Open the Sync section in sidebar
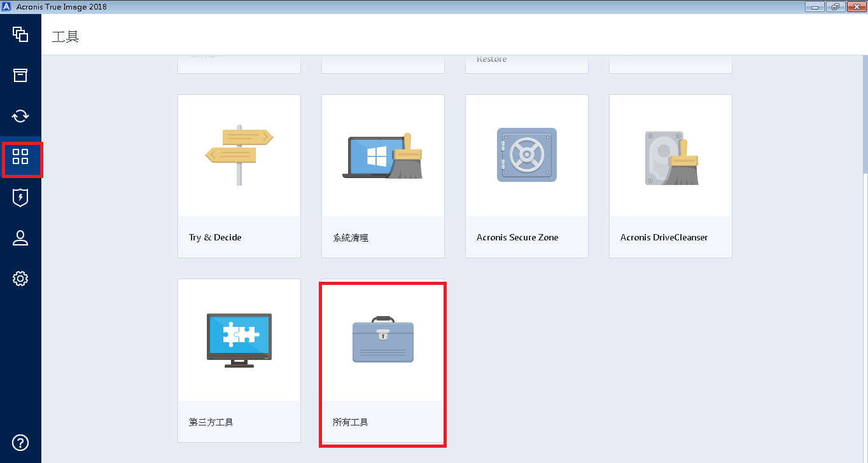The height and width of the screenshot is (463, 868). [20, 116]
